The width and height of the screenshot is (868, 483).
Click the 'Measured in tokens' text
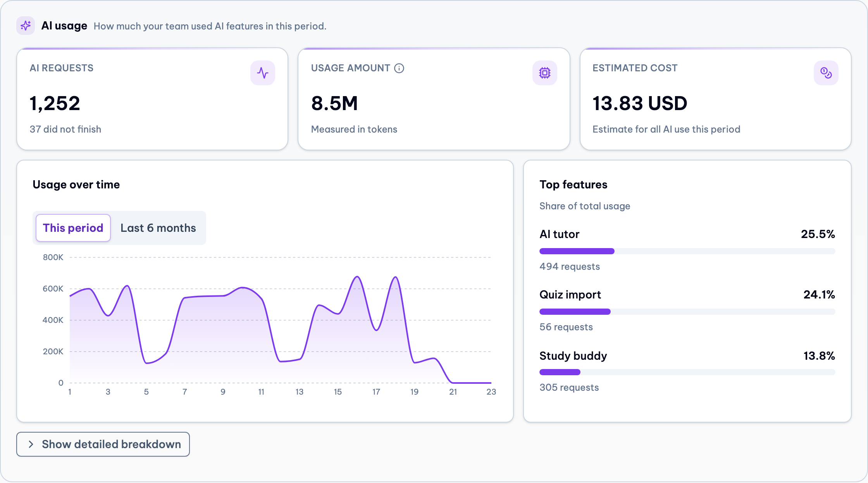coord(354,129)
